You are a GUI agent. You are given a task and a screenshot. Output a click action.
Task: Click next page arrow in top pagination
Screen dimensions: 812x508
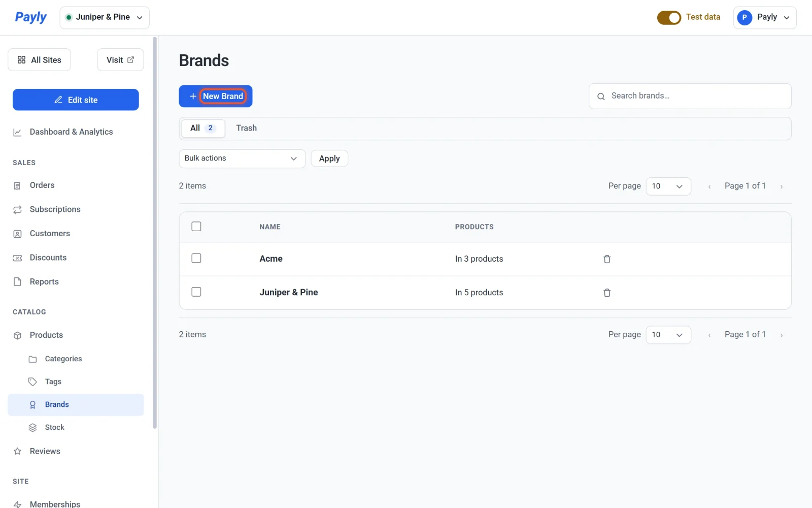click(782, 187)
